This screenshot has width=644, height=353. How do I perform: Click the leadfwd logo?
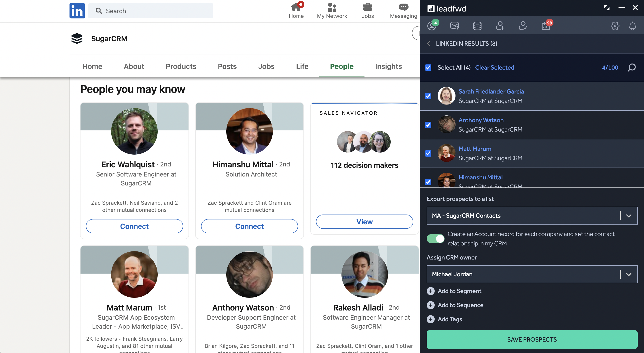[447, 9]
